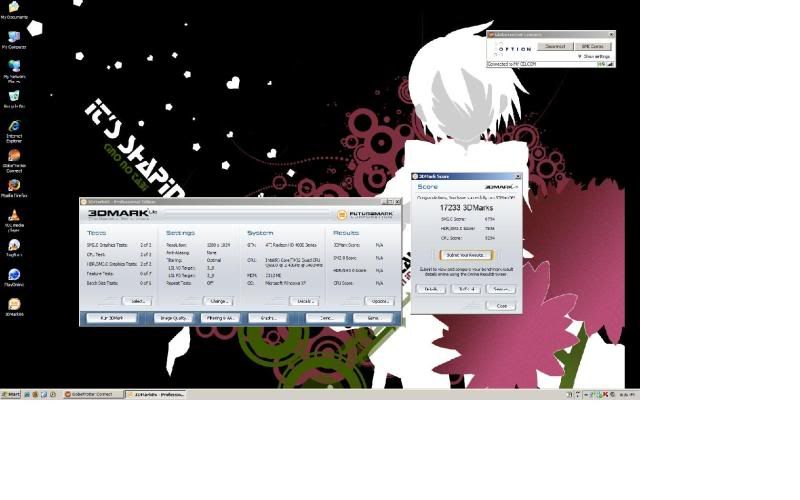Click the Futuremark logo in the 3DMark window

365,214
